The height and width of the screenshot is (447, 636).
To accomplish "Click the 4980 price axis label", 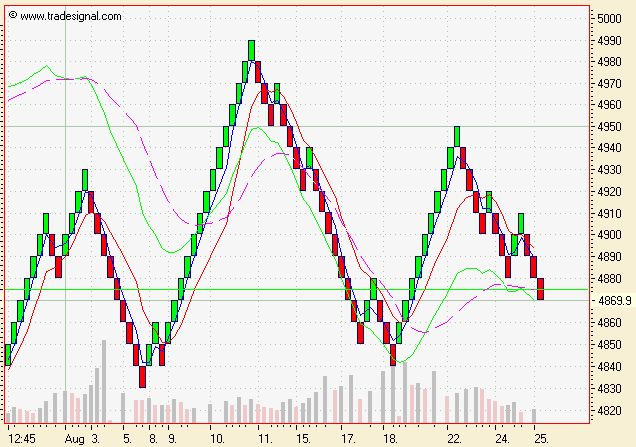I will tap(609, 62).
